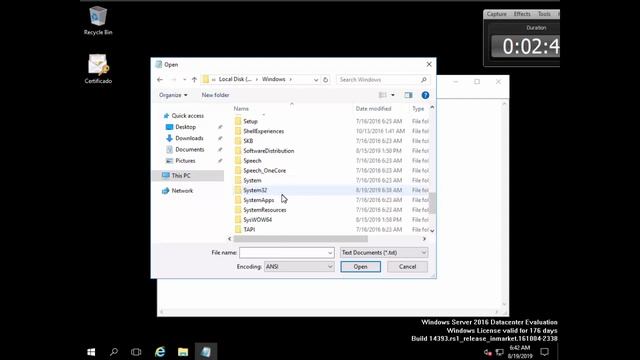Click the volume icon in system tray
640x360 pixels.
point(488,352)
